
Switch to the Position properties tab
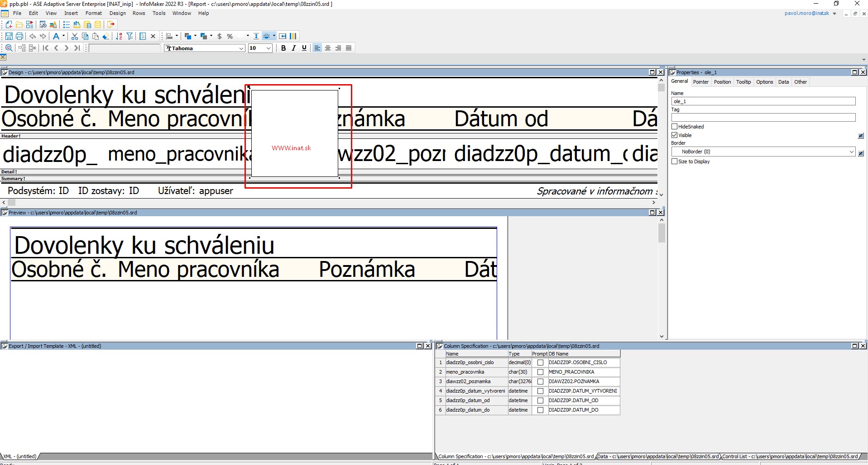pos(722,82)
